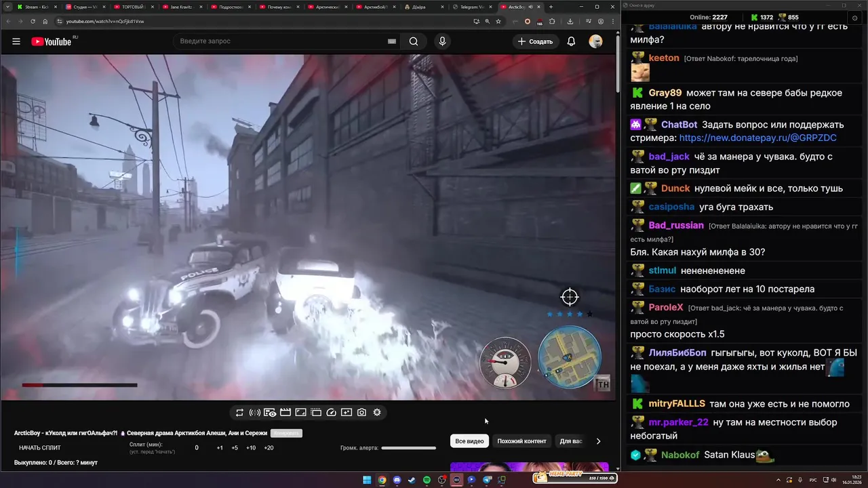Click the YouTube search magnifier button

[x=414, y=41]
